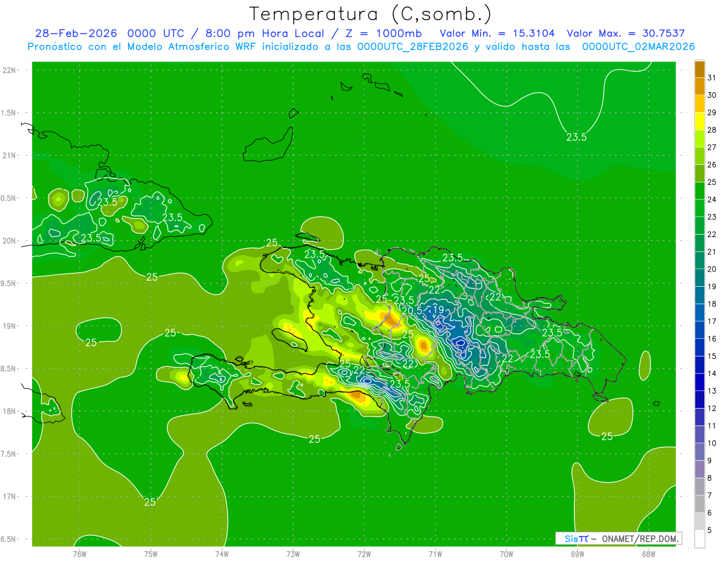Pick the legend color between 19 and 20
The width and height of the screenshot is (728, 562).
[699, 278]
